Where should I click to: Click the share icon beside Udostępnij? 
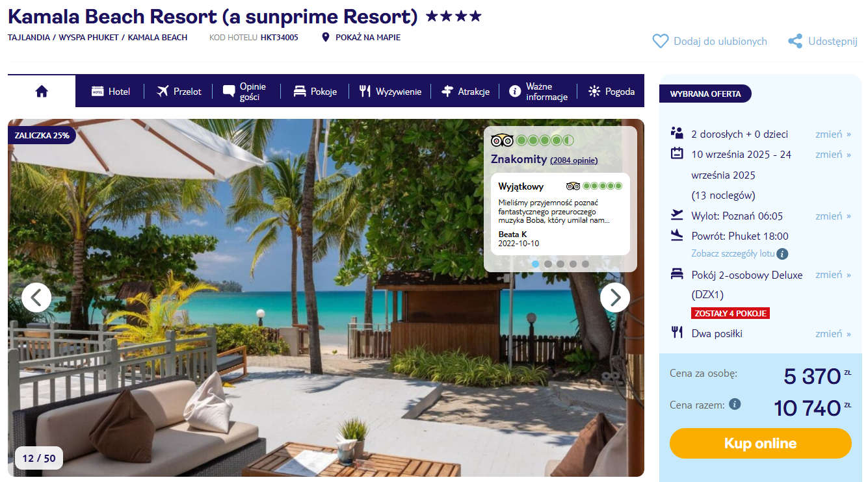(x=795, y=41)
